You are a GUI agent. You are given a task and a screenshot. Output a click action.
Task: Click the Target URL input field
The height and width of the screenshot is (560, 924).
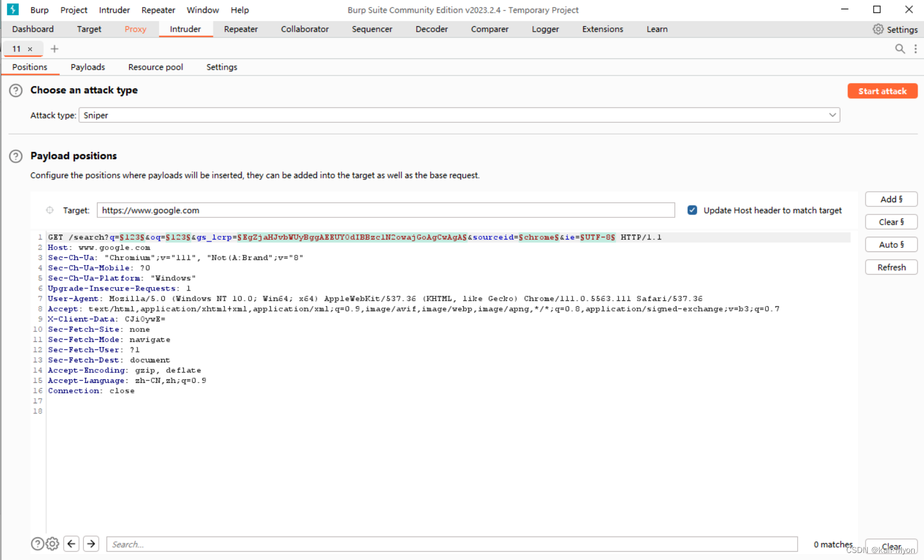click(386, 210)
